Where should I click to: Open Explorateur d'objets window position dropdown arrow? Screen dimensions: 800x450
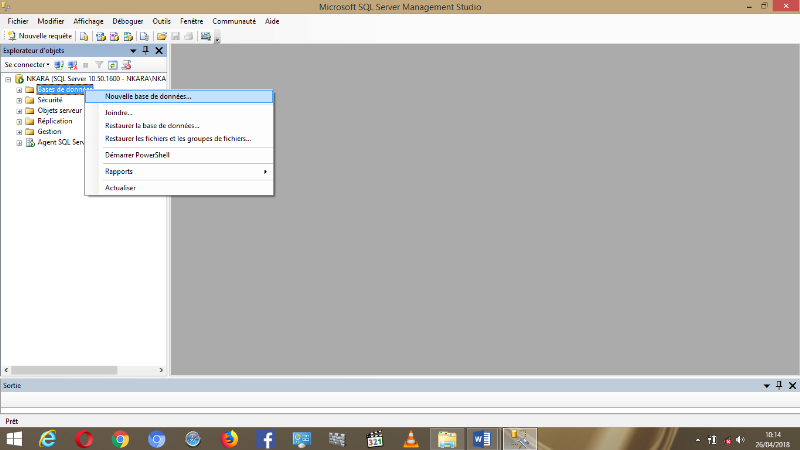pos(133,51)
